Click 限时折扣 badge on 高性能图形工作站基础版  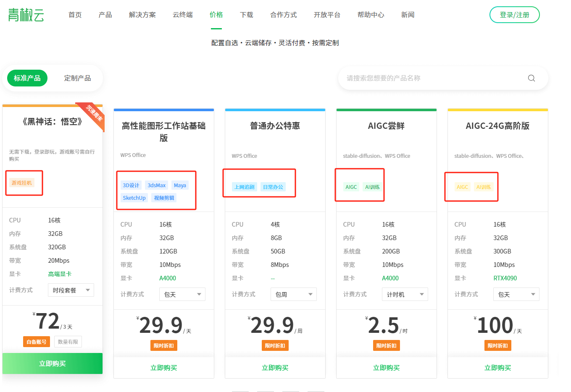click(x=164, y=345)
